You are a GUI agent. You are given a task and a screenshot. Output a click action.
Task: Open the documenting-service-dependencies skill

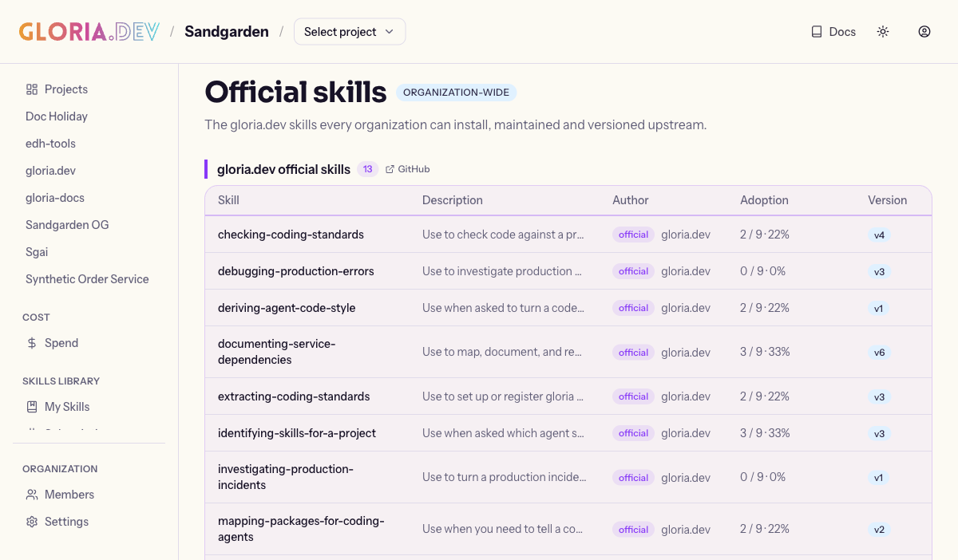point(276,352)
